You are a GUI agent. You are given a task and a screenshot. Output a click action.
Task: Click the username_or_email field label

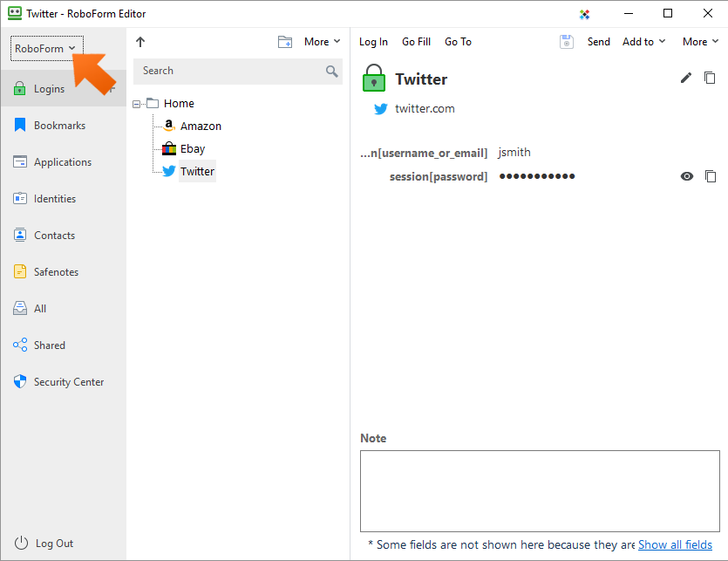click(424, 153)
